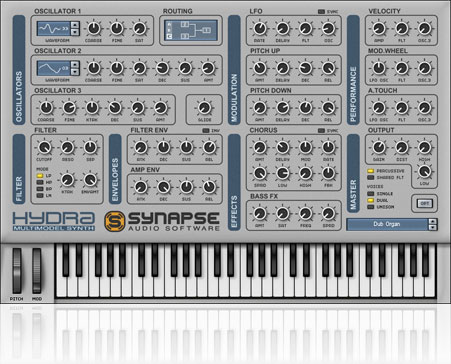Click the Oscillator 2 Amt knob
The height and width of the screenshot is (364, 451).
(208, 68)
